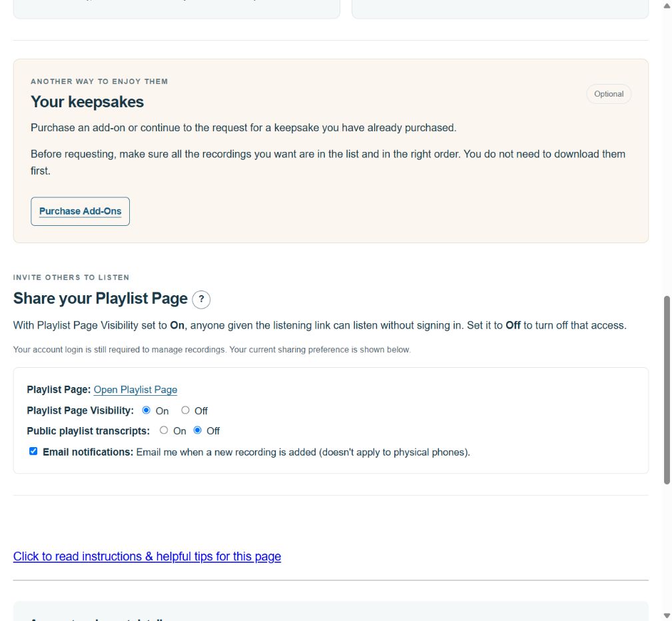Click the 'Your keepsakes' heading
This screenshot has width=672, height=621.
coord(87,102)
